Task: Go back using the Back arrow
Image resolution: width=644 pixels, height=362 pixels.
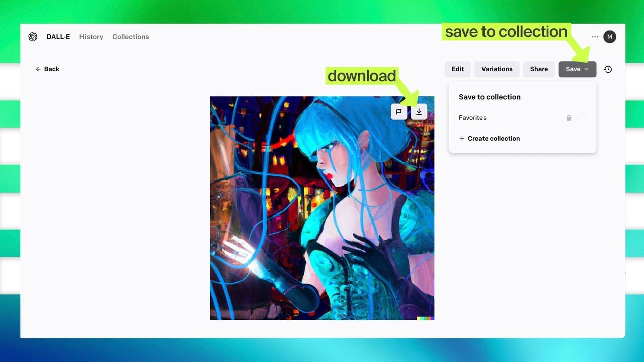Action: click(47, 69)
